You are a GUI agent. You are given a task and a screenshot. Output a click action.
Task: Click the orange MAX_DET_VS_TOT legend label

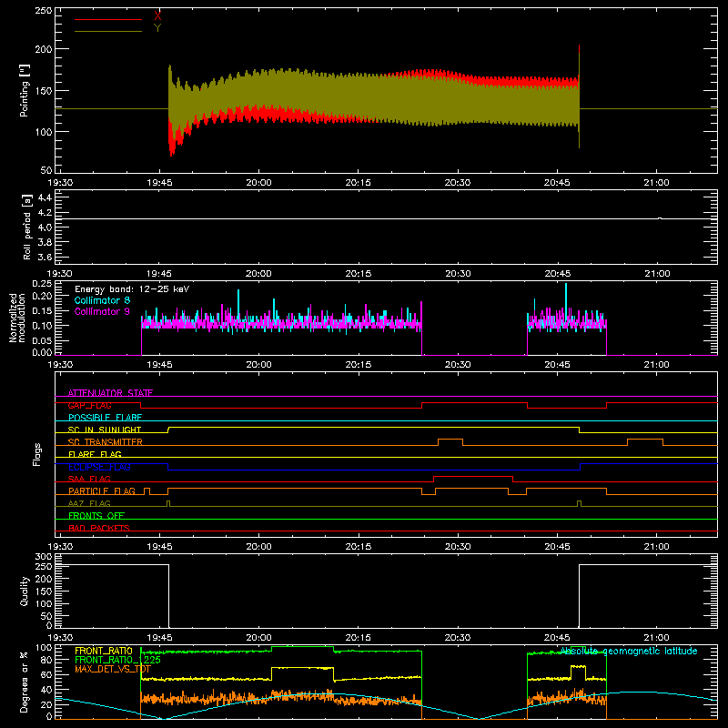113,669
